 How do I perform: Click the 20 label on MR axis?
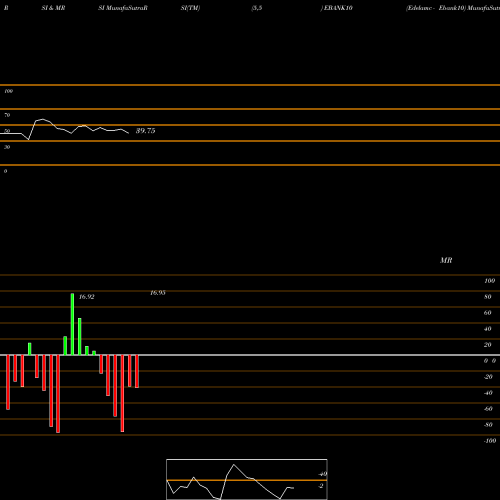coord(487,345)
